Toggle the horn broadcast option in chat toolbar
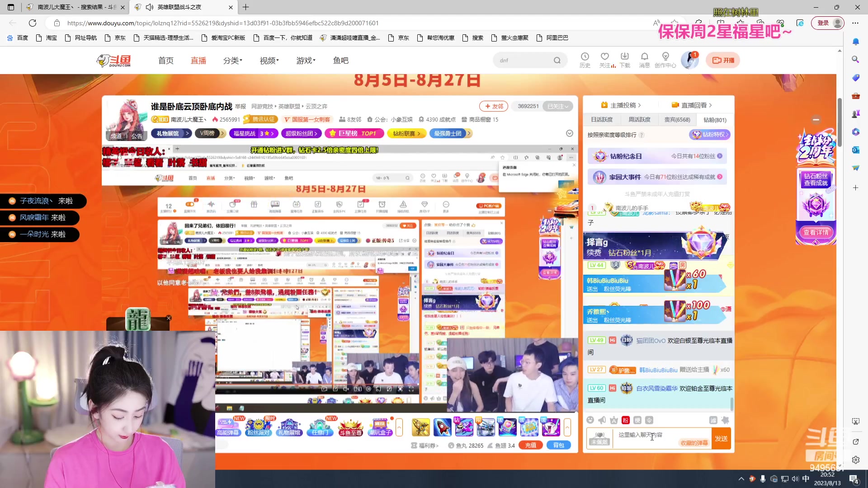This screenshot has width=868, height=488. tap(602, 420)
